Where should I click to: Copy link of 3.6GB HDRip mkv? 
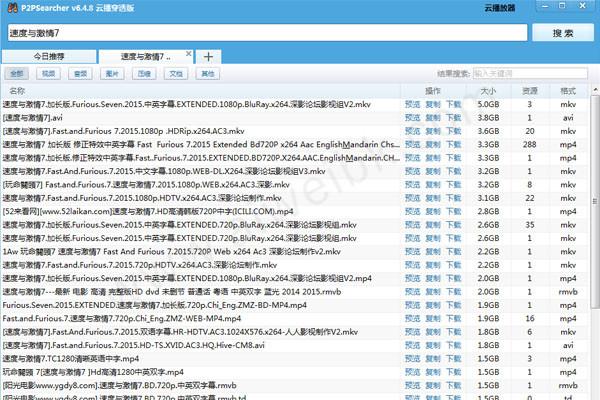click(x=433, y=131)
